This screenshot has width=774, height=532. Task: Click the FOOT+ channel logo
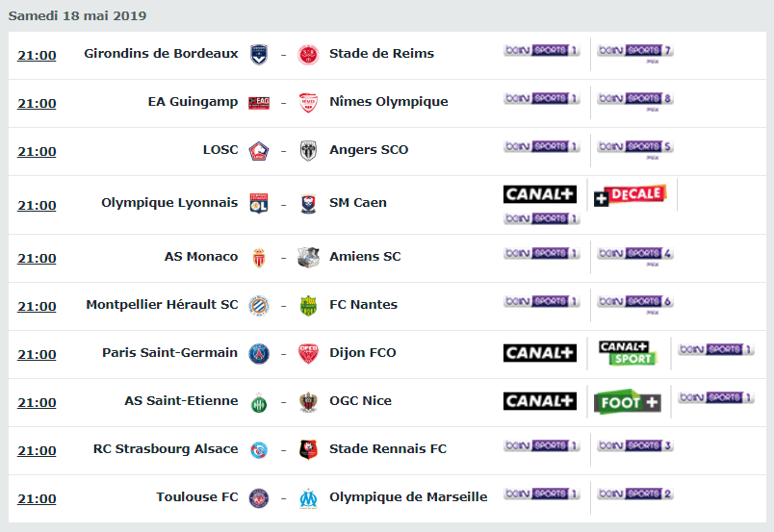[x=628, y=402]
